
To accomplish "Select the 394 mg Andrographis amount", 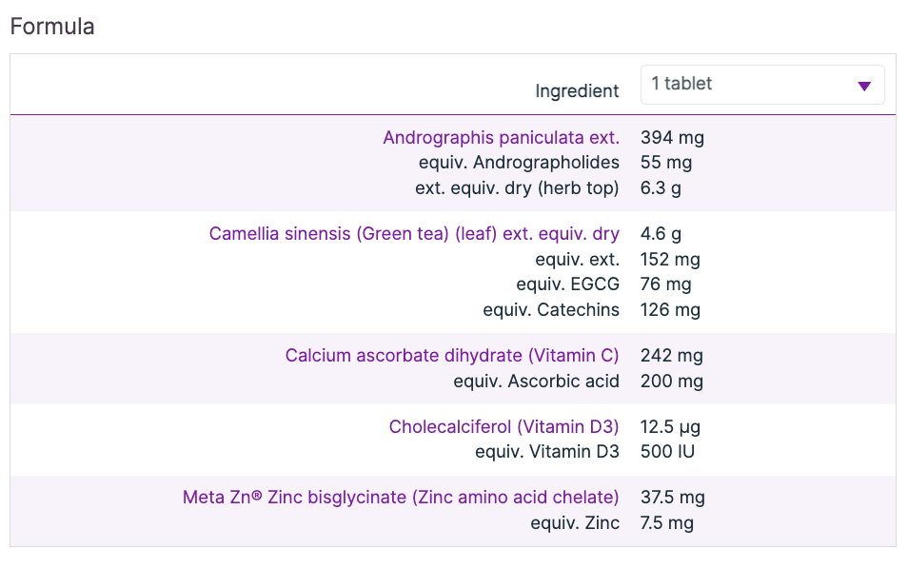I will 672,138.
